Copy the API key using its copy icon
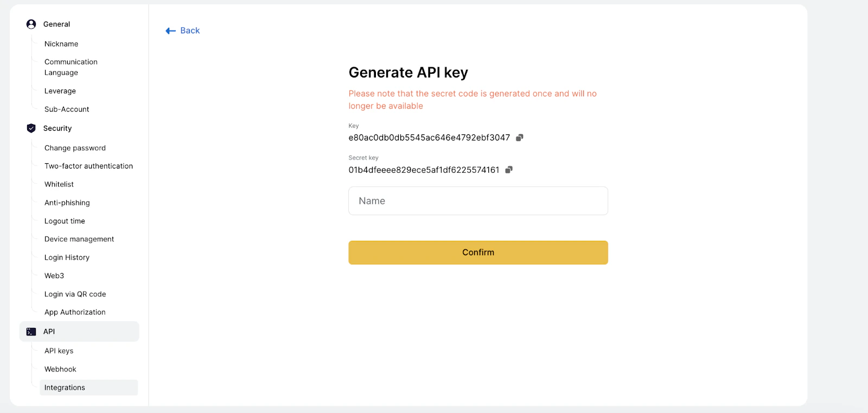This screenshot has height=413, width=868. point(519,138)
